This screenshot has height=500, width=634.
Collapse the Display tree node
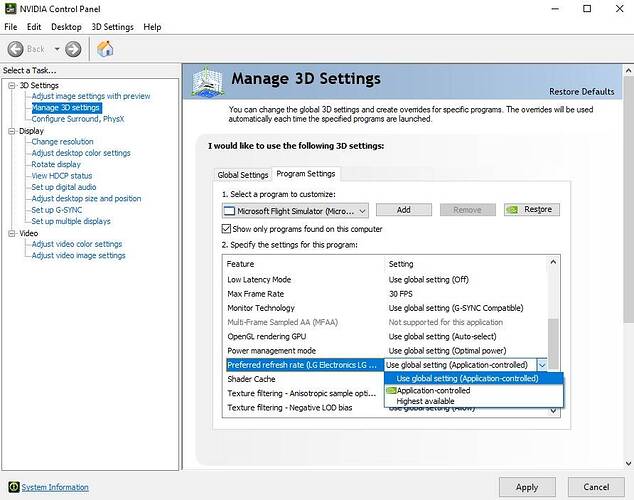[x=12, y=131]
